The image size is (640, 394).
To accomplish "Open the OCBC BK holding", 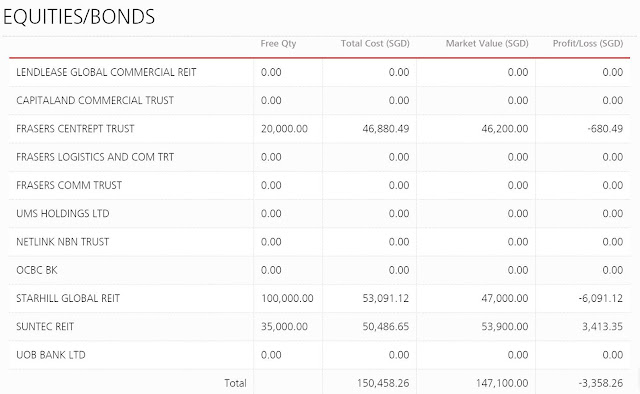I will coord(37,270).
